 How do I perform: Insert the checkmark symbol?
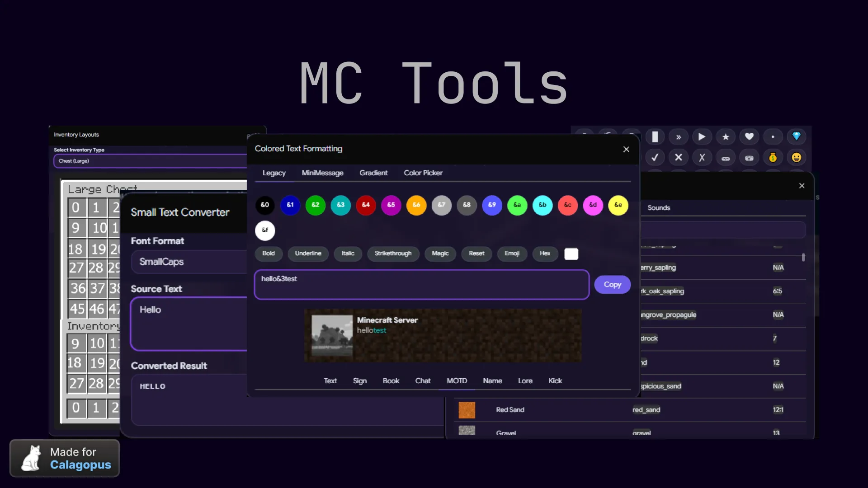click(655, 158)
